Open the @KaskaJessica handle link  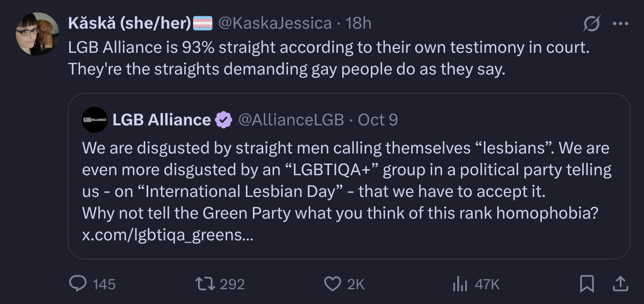point(275,23)
